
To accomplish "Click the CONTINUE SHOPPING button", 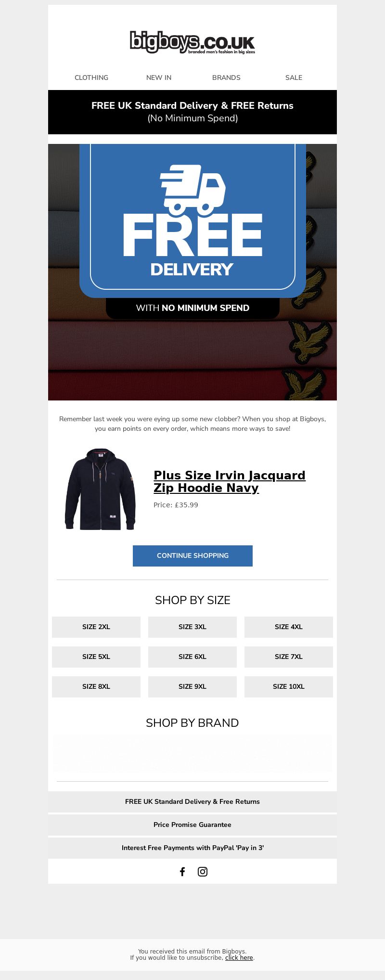I will [x=192, y=555].
